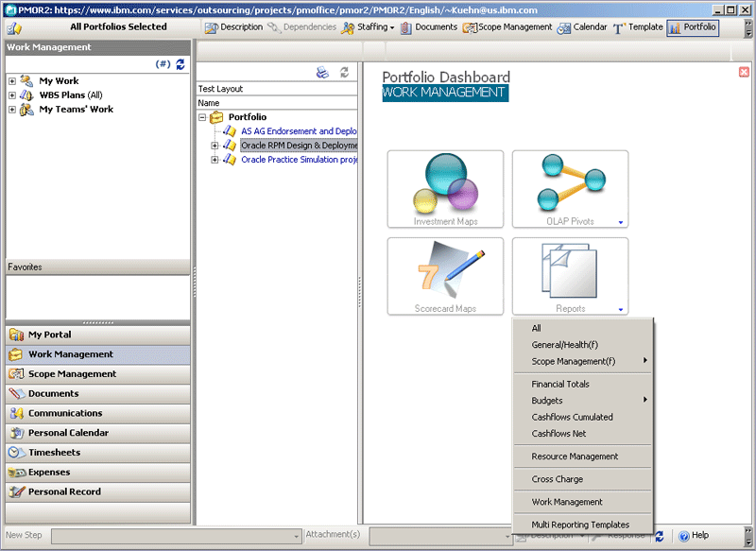Choose Multi Reporting Templates
The image size is (756, 551).
pyautogui.click(x=582, y=525)
